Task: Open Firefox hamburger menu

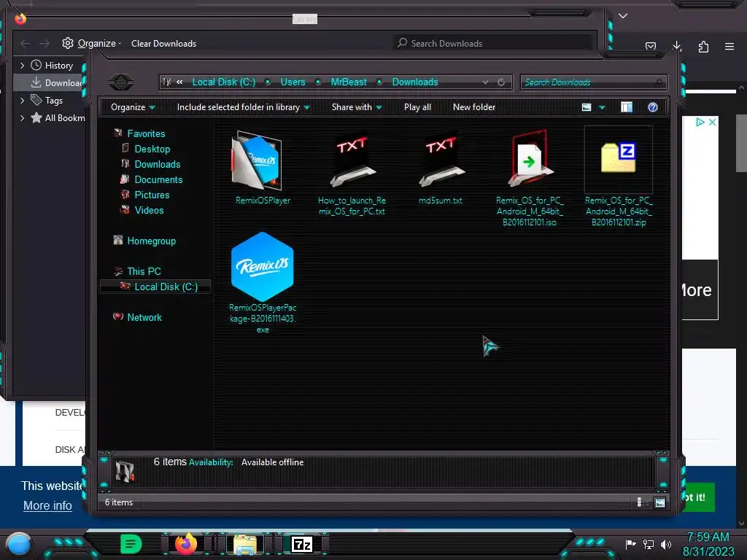Action: tap(729, 46)
